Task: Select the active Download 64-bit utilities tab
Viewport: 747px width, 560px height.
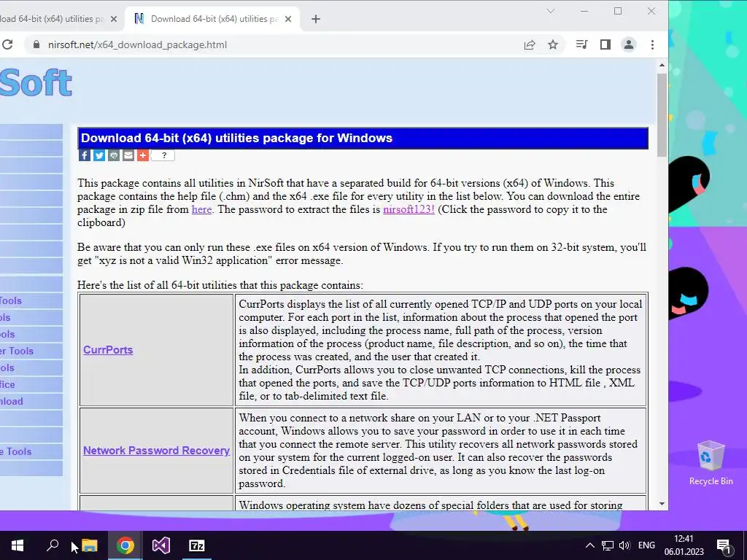Action: tap(212, 19)
